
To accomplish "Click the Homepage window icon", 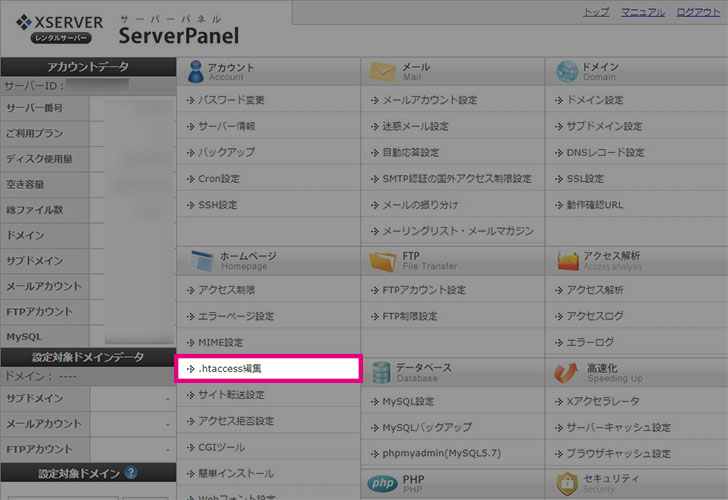I will tap(202, 261).
